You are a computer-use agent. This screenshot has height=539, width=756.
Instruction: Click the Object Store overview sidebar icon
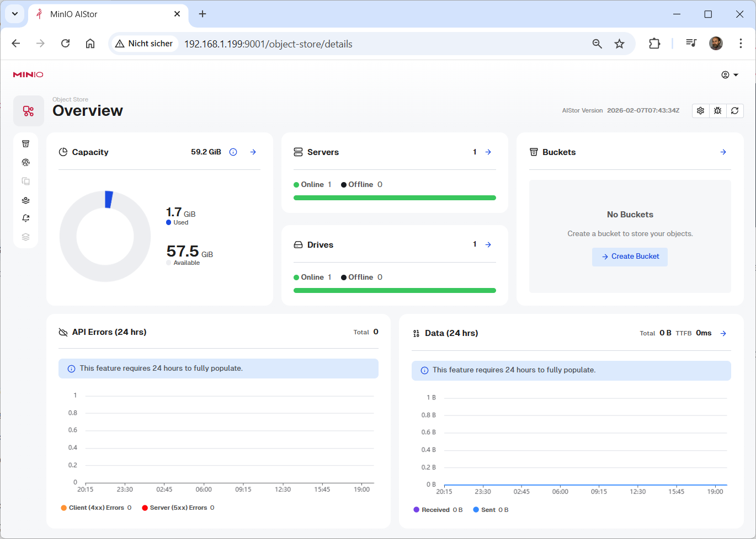click(29, 111)
